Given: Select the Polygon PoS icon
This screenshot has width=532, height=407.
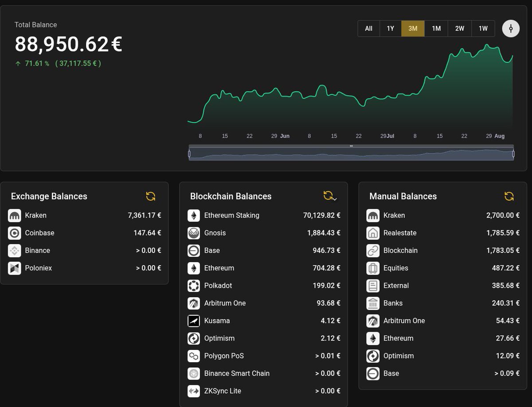Looking at the screenshot, I should point(193,356).
